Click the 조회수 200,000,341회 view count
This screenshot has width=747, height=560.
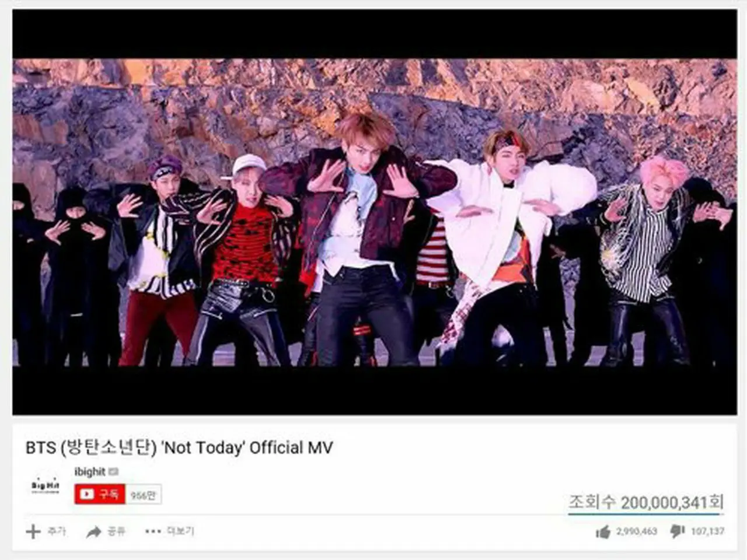[646, 502]
